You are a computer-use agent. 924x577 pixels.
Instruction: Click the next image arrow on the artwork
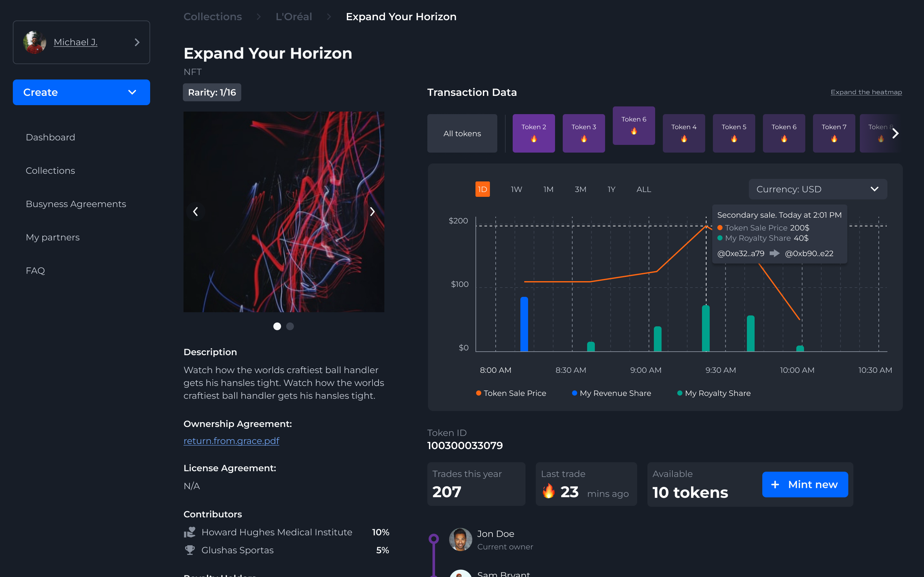point(372,212)
